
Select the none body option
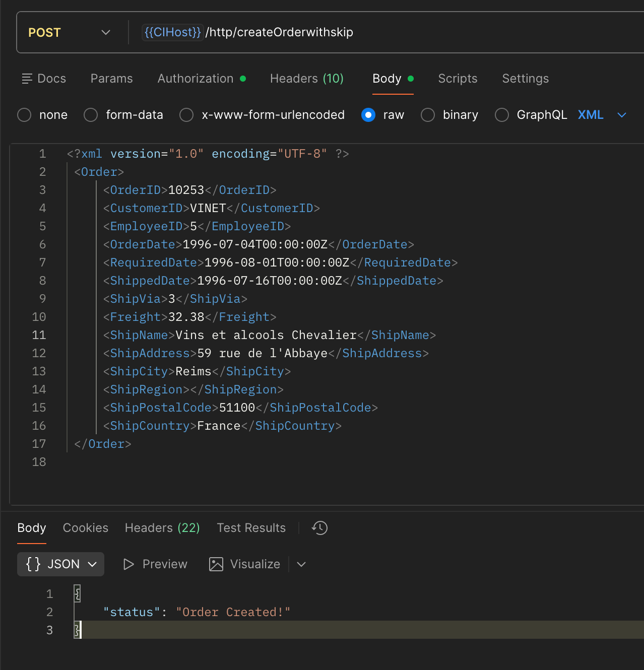tap(24, 115)
